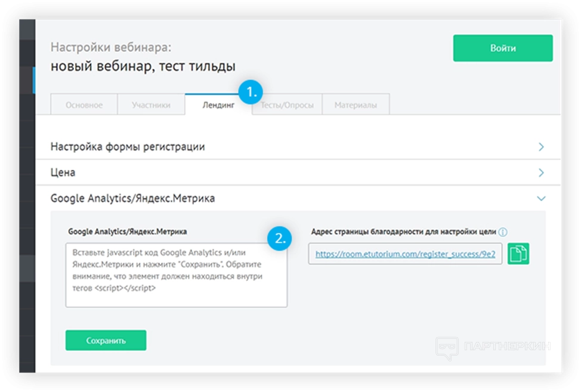Click the Сохранить button
Image resolution: width=581 pixels, height=392 pixels.
coord(106,340)
